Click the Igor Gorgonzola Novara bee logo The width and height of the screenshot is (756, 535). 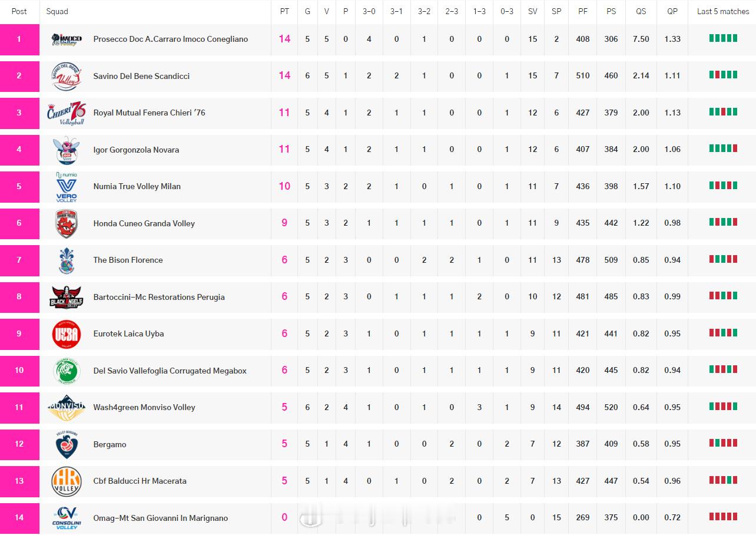click(x=67, y=150)
